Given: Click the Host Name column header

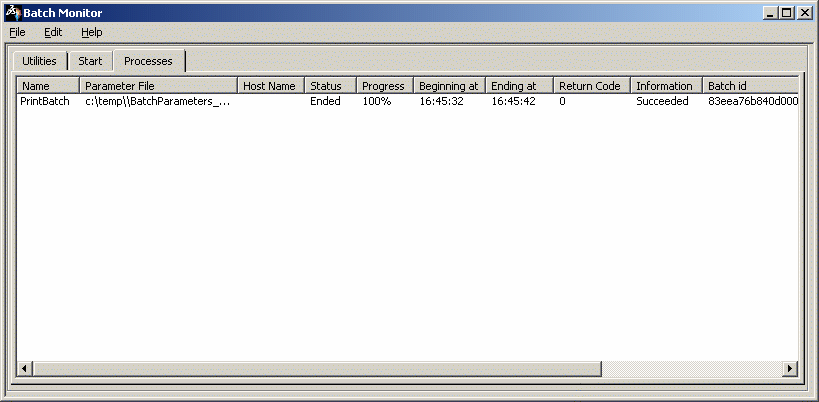Looking at the screenshot, I should (270, 86).
